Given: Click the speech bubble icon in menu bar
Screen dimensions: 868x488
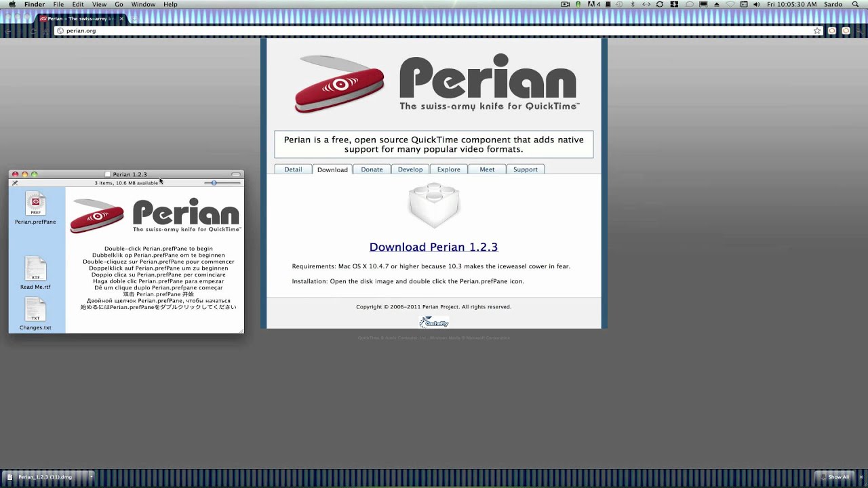Looking at the screenshot, I should click(x=690, y=4).
